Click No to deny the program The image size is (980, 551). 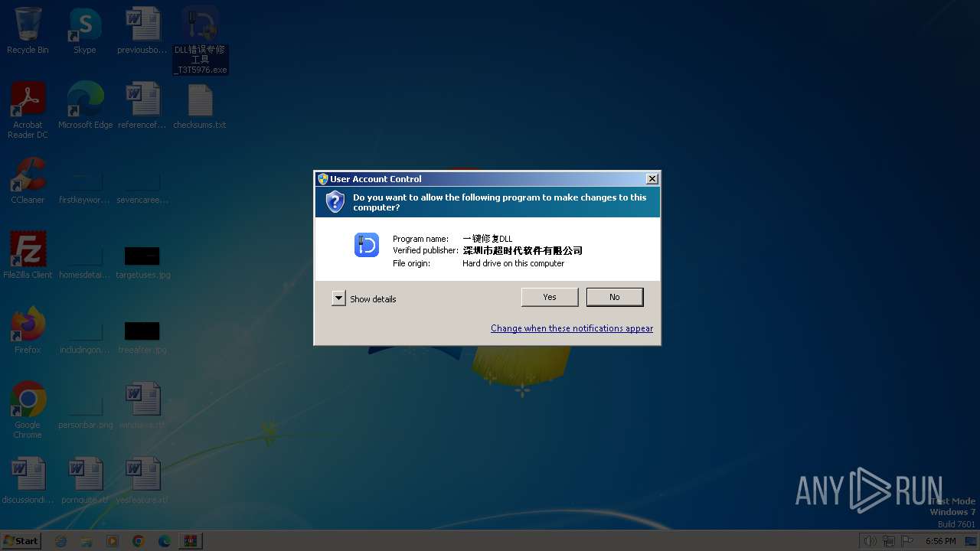click(x=615, y=297)
